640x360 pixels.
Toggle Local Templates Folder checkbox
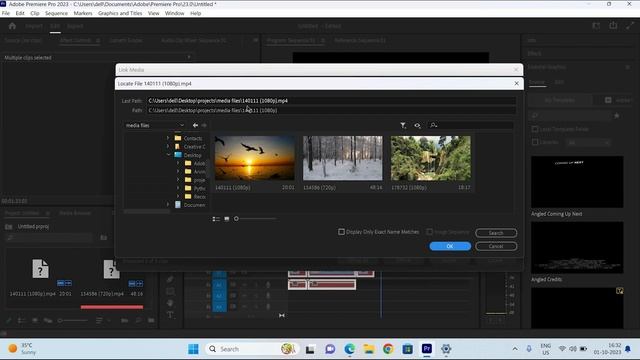point(535,129)
